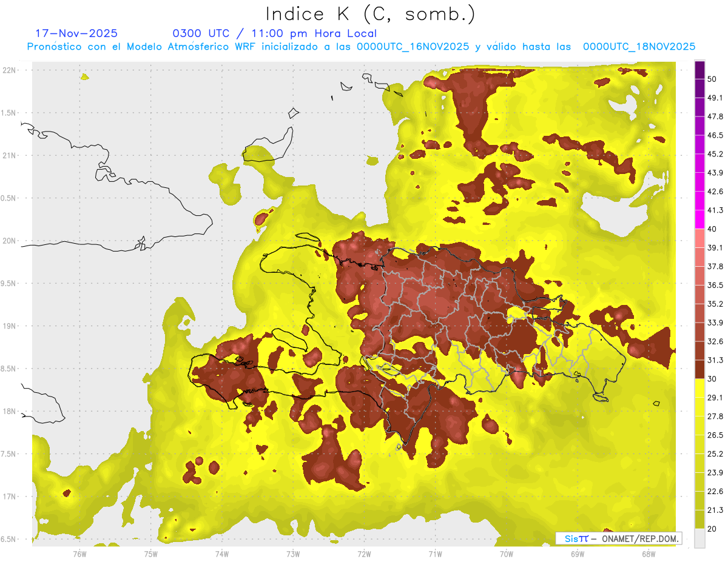
Task: Click the "Indice K (C, somb.)" title
Action: click(x=371, y=15)
